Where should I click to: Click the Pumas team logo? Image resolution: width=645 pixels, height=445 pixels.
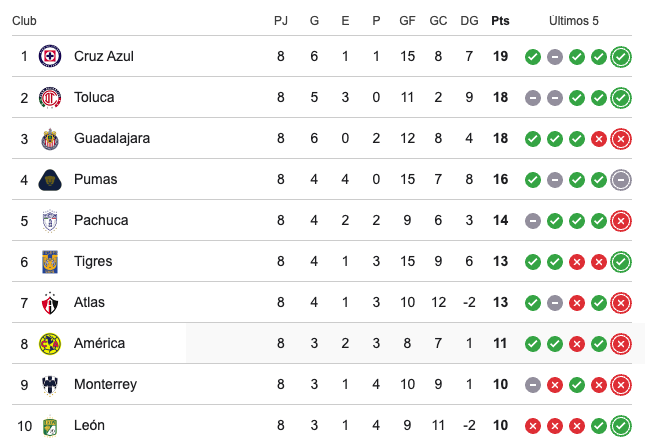point(49,179)
